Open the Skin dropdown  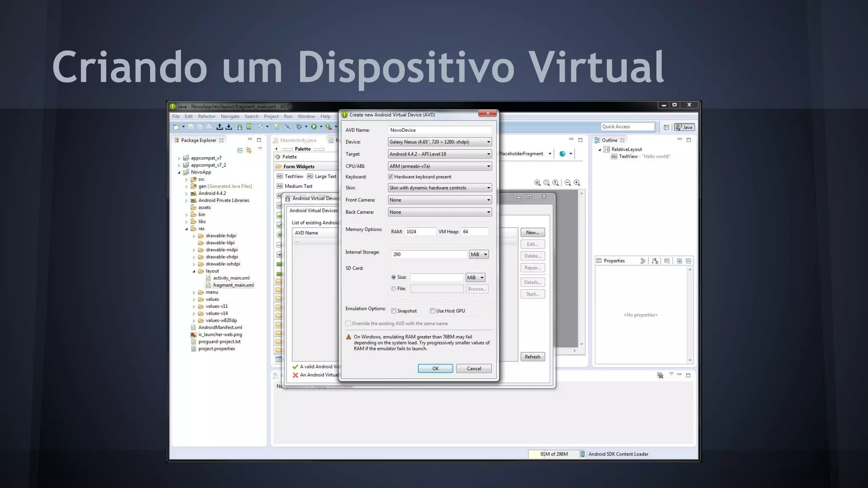(x=440, y=188)
